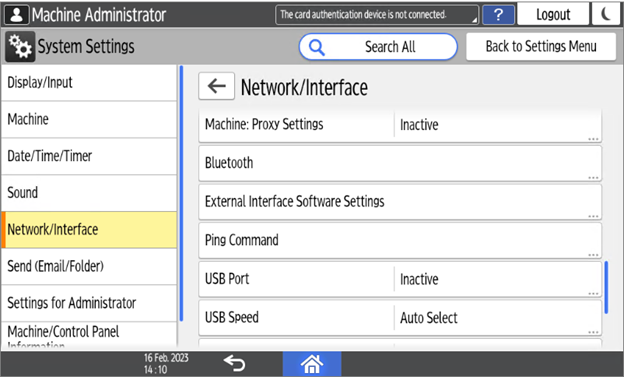Open Settings for Administrator category
Screen dimensions: 624x377
coord(89,303)
